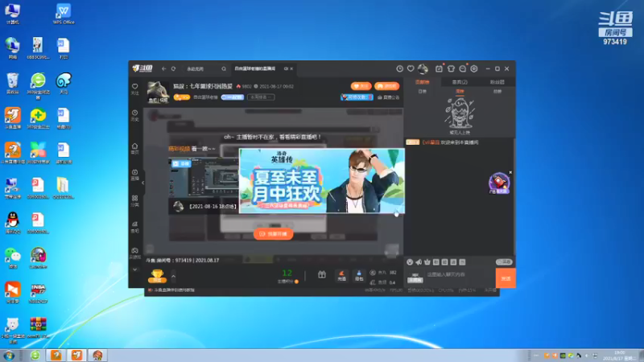The width and height of the screenshot is (644, 362).
Task: Open WPS Office desktop shortcut
Action: coord(64,14)
